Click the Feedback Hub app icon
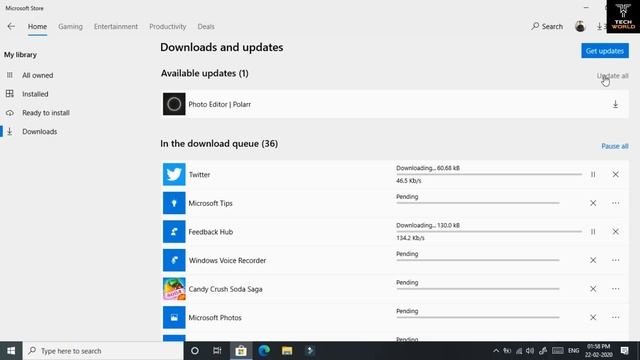This screenshot has height=360, width=640. point(174,231)
